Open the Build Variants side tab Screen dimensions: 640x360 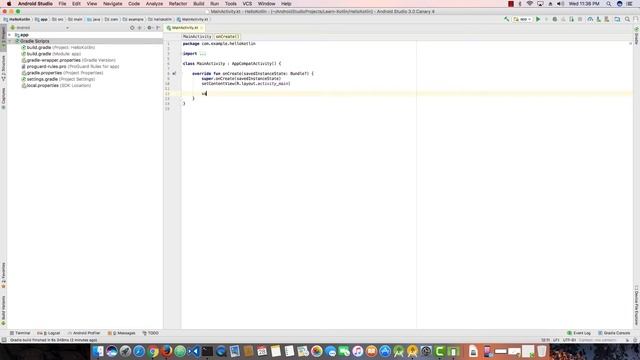[x=3, y=310]
